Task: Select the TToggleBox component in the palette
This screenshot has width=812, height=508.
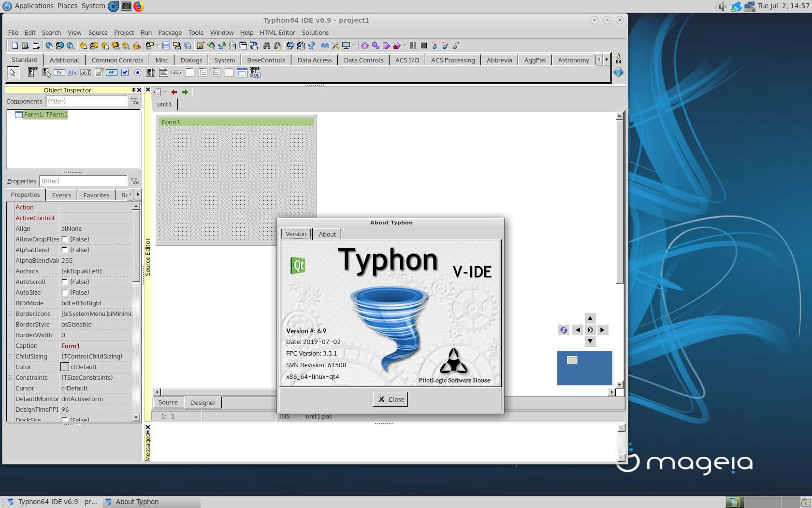Action: click(112, 73)
